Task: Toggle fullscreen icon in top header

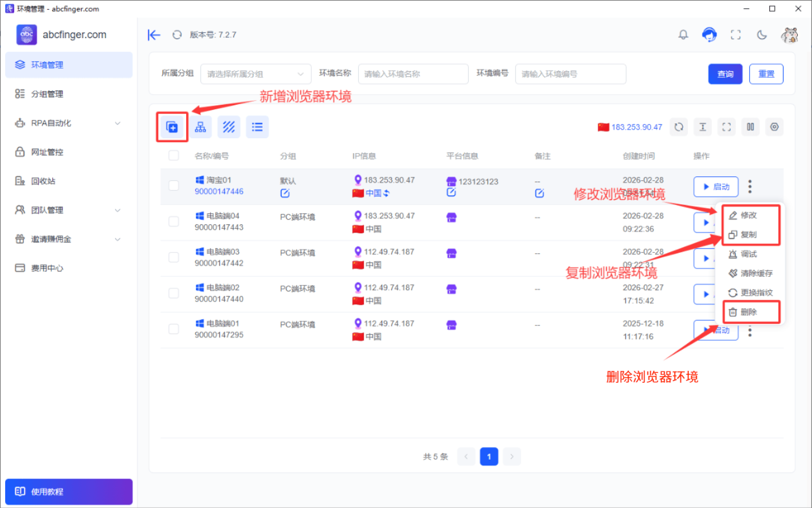Action: click(736, 35)
